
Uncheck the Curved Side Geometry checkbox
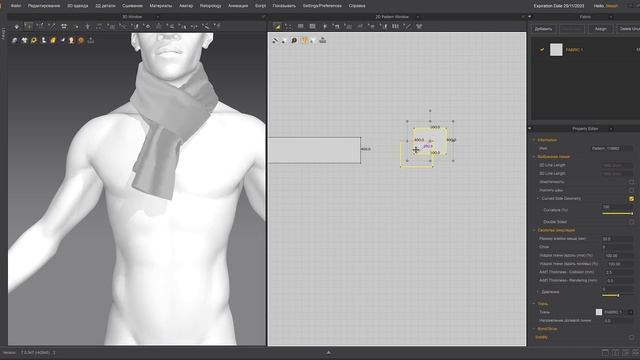[631, 199]
